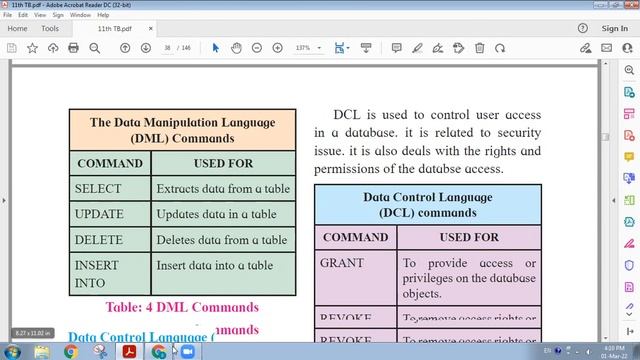Click 'Table: 4 DML Commands' caption
The height and width of the screenshot is (360, 640).
coord(182,307)
